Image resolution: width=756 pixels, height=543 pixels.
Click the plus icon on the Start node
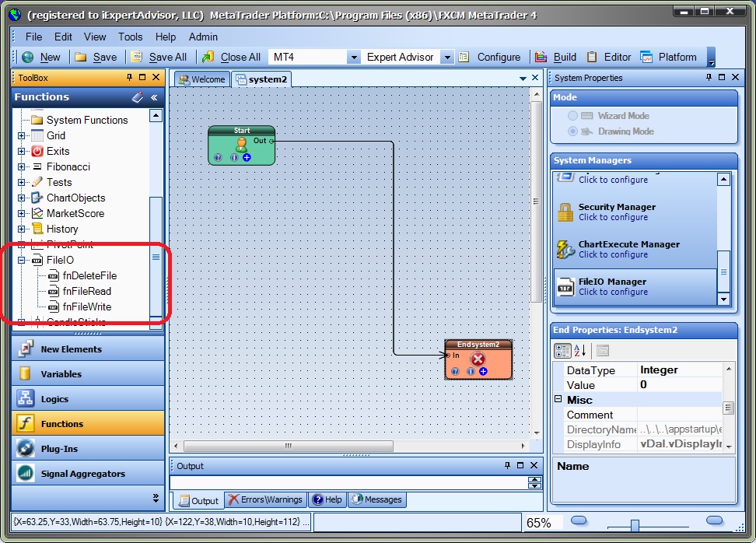click(x=247, y=157)
